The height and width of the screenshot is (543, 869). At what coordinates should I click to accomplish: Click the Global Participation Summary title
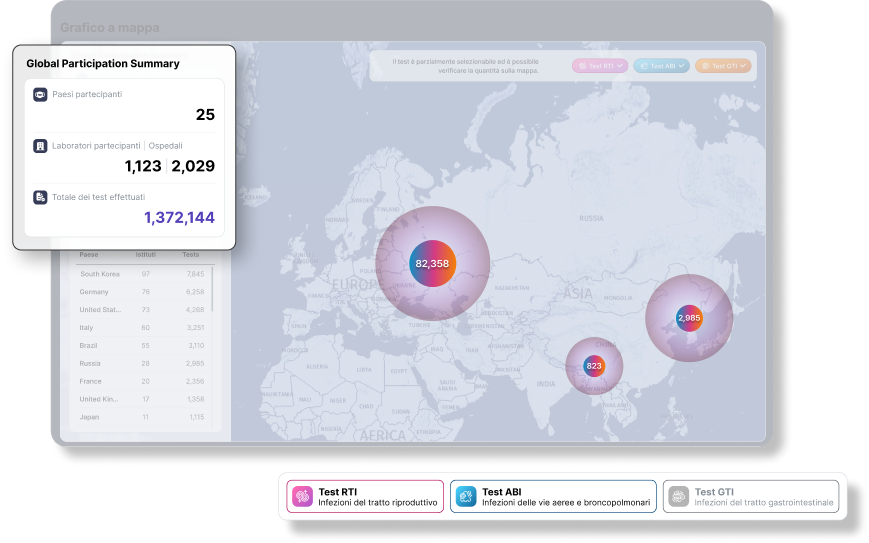pos(103,64)
